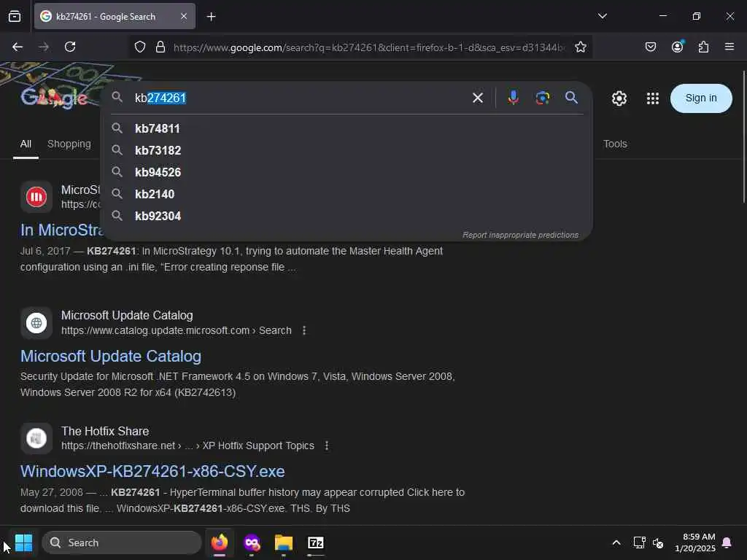Image resolution: width=747 pixels, height=560 pixels.
Task: Open more options for Update Catalog result
Action: pyautogui.click(x=304, y=330)
